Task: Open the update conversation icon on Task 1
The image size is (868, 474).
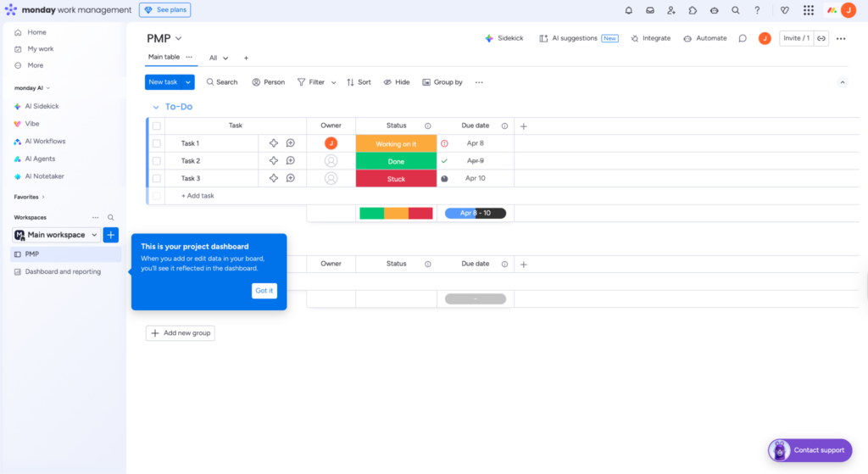Action: click(x=290, y=143)
